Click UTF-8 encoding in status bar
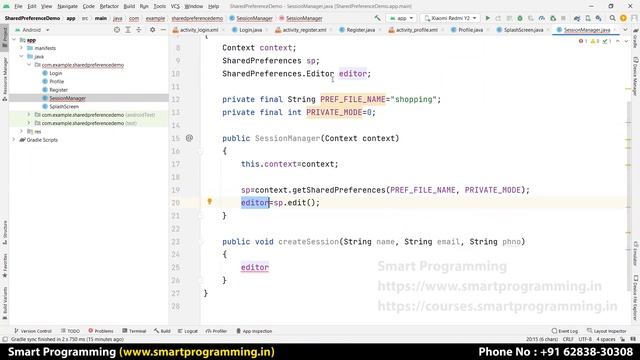 (585, 339)
